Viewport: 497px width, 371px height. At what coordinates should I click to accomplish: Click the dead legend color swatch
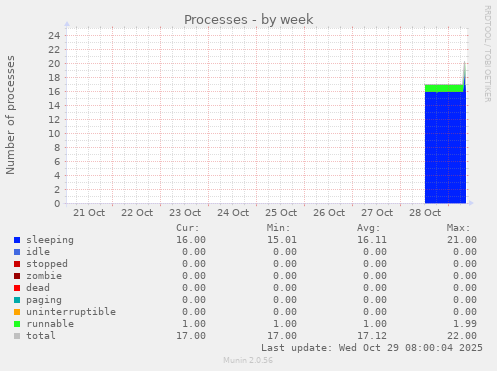[17, 288]
